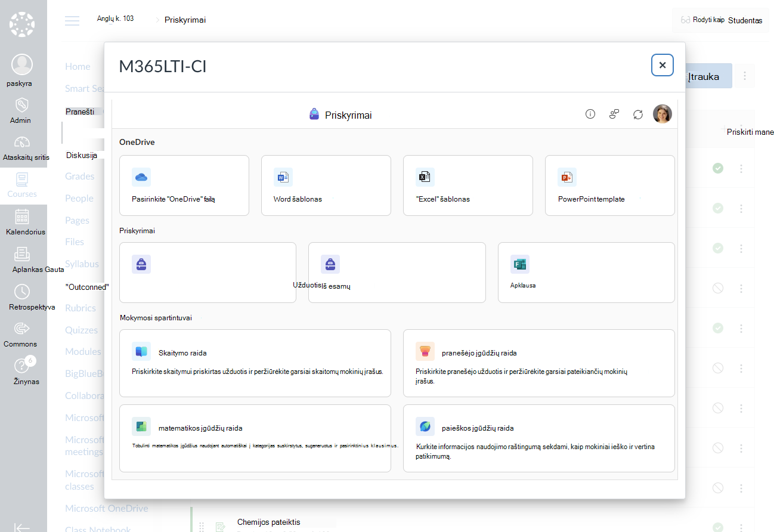
Task: Click the Chemijos pateiktis assignment
Action: coord(269,522)
